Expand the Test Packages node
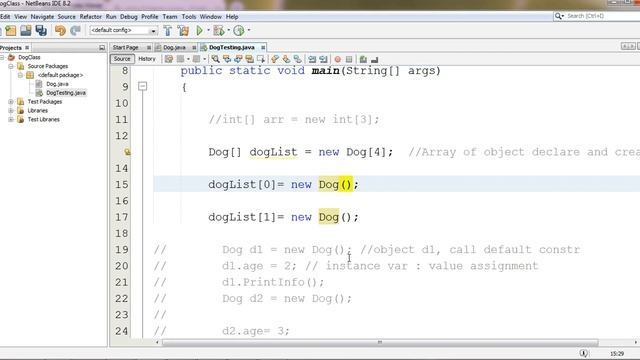 pyautogui.click(x=11, y=102)
